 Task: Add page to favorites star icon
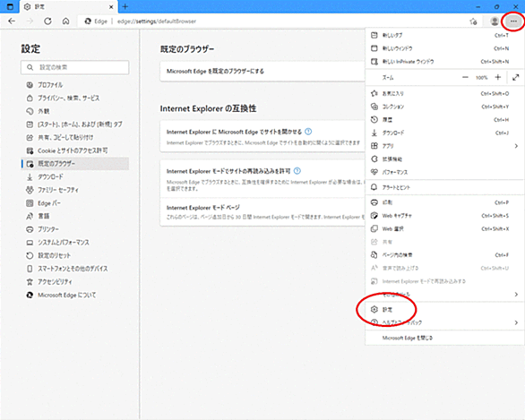[x=473, y=21]
